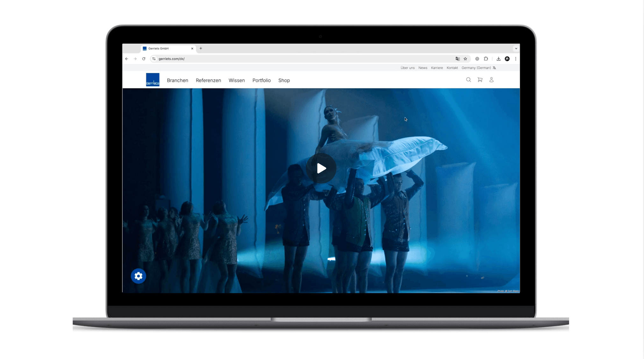Click the user account icon
Screen dimensions: 644x359
[491, 80]
